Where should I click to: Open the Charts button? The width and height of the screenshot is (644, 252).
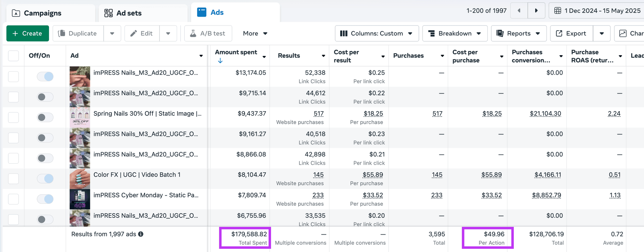629,33
